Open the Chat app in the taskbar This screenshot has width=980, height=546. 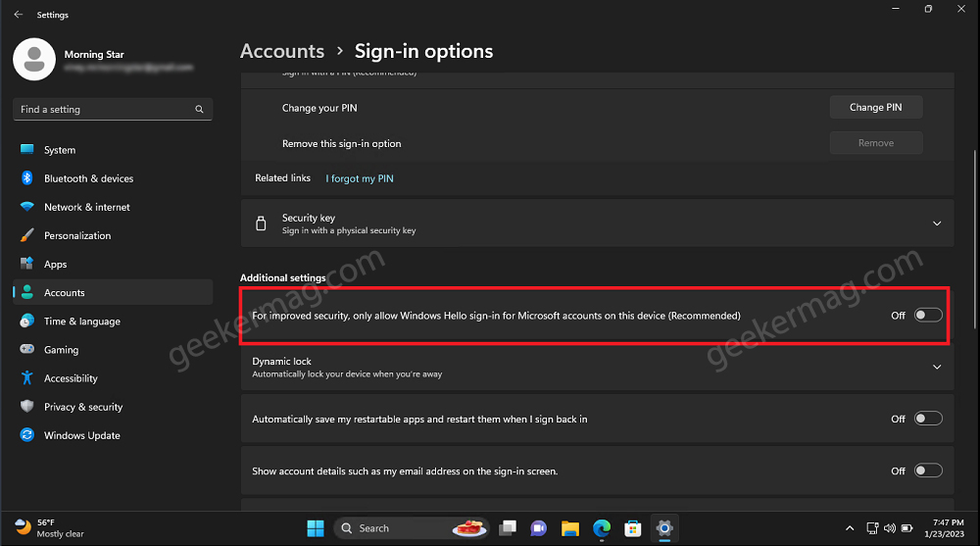pyautogui.click(x=538, y=528)
